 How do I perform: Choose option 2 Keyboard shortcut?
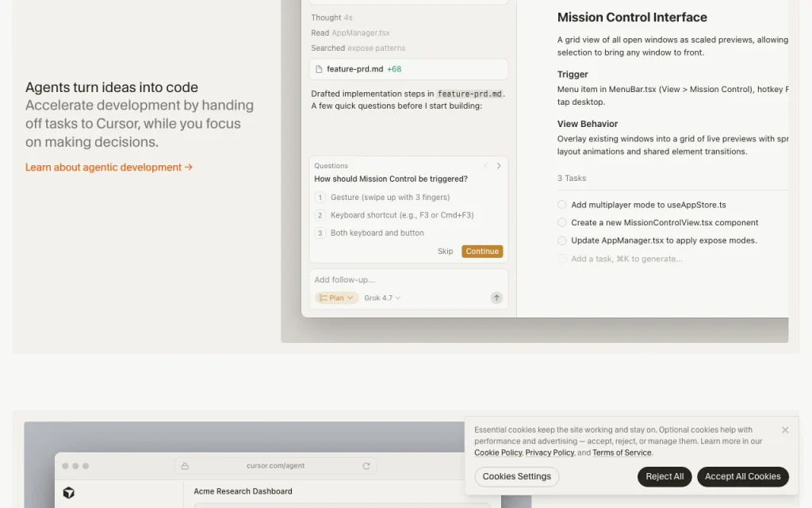[394, 214]
